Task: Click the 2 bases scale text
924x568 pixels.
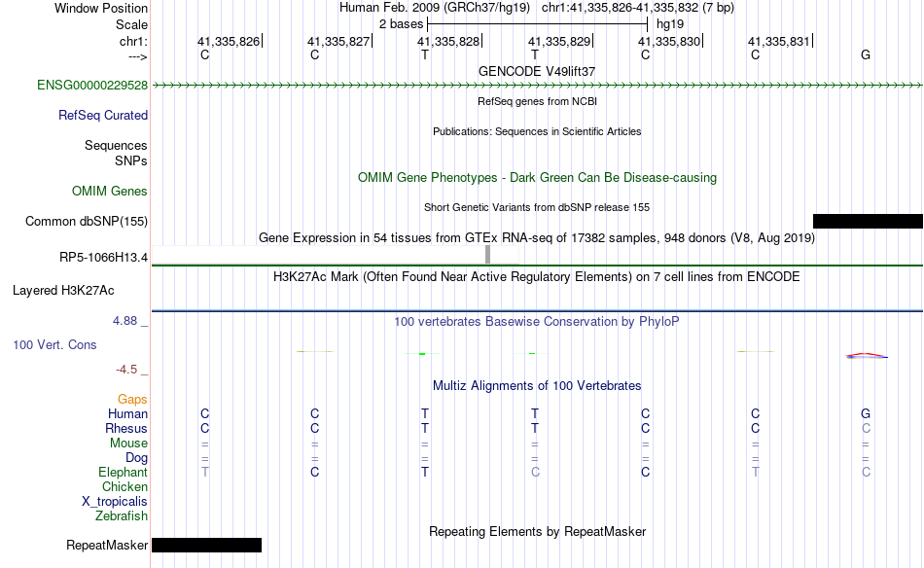Action: 401,24
